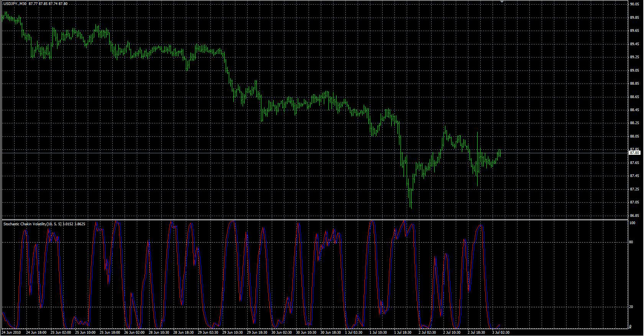644x336 pixels.
Task: Click the 87.45 price axis level
Action: [634, 176]
